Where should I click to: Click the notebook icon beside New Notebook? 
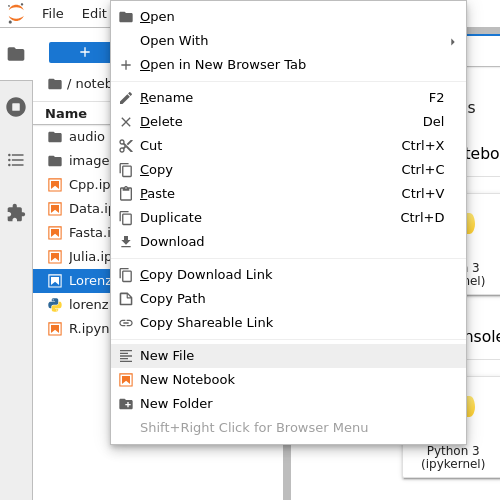pos(126,380)
